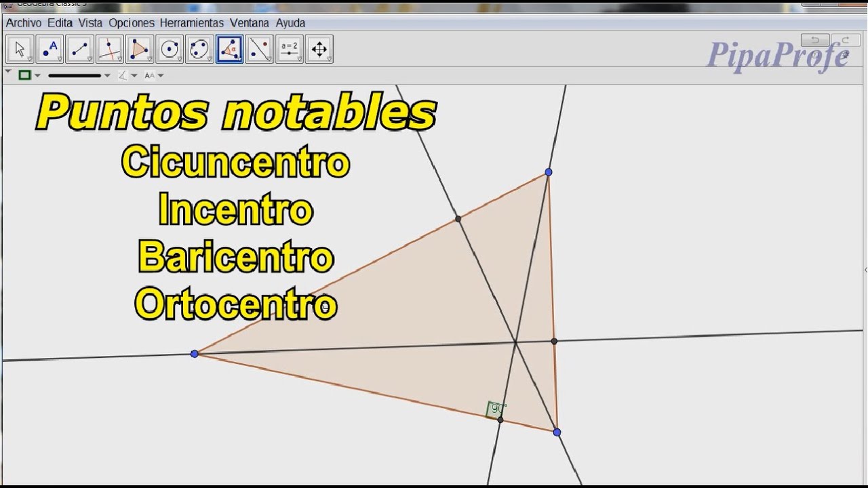Open the Archivo menu
The height and width of the screenshot is (488, 868).
coord(24,23)
